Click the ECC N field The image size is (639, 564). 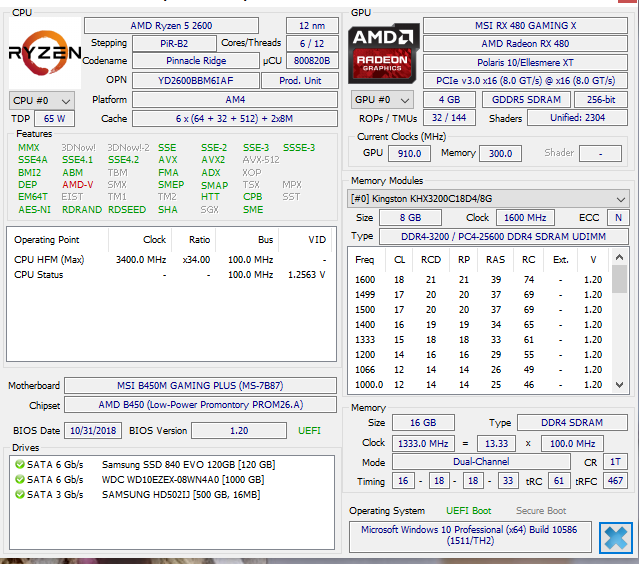tap(618, 218)
